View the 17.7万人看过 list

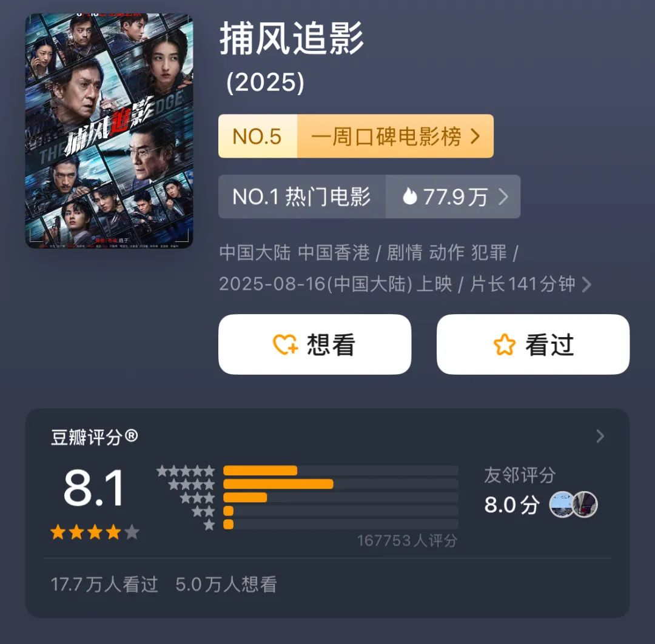pos(104,584)
